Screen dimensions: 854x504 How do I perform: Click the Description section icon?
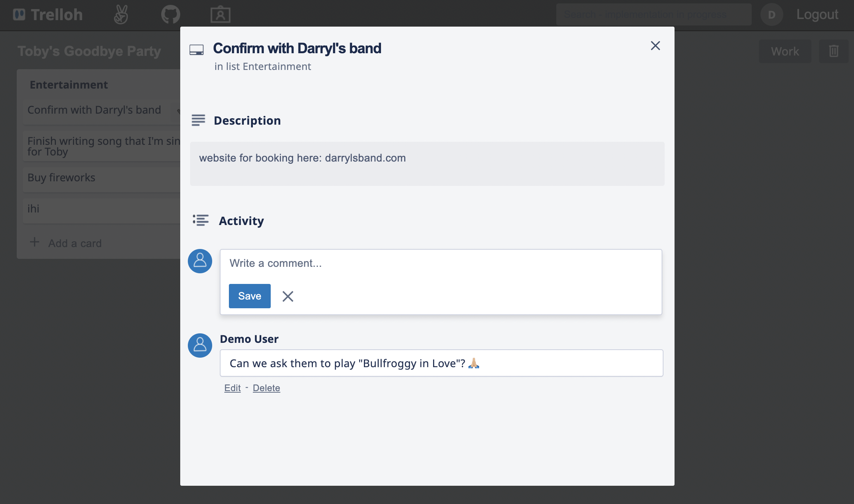pos(198,120)
